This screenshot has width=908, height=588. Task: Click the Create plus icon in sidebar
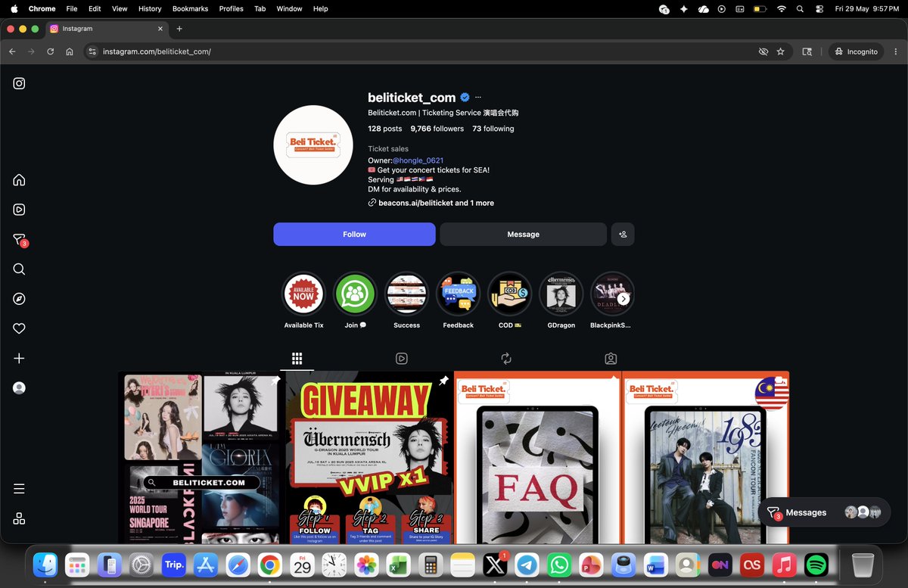[x=20, y=359]
